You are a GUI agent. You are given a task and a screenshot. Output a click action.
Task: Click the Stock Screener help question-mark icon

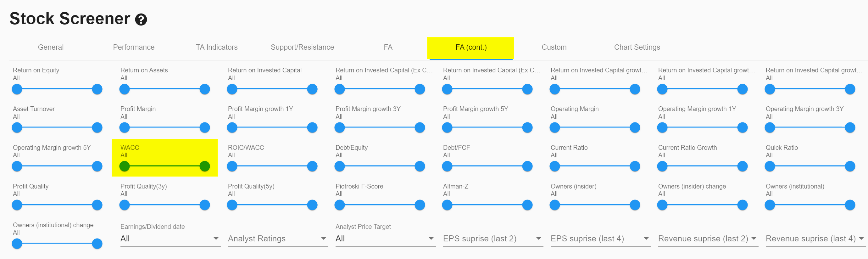[141, 20]
